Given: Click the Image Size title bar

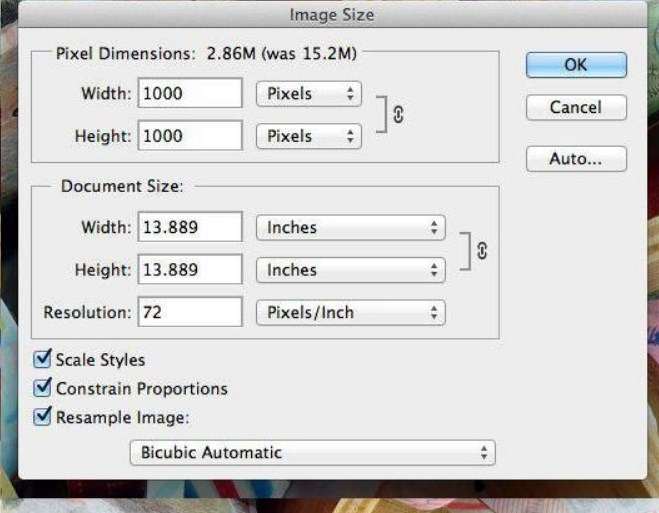Looking at the screenshot, I should pos(329,15).
